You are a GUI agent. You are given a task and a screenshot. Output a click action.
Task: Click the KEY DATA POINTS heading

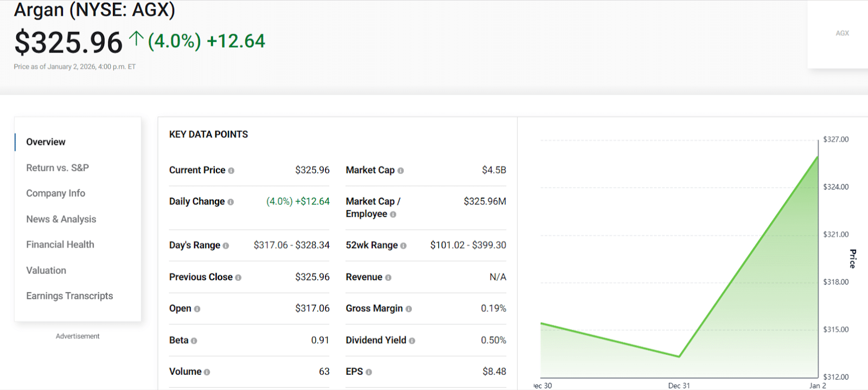pyautogui.click(x=208, y=134)
